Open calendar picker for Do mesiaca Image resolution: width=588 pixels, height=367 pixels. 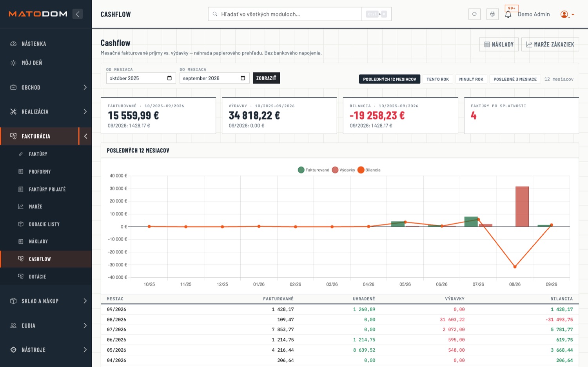[243, 78]
